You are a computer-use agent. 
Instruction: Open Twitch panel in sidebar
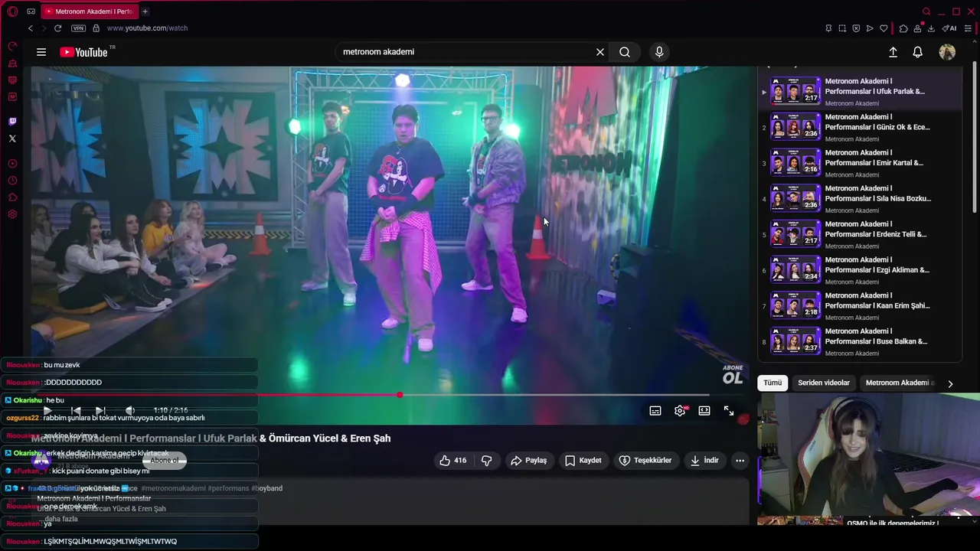pyautogui.click(x=12, y=121)
